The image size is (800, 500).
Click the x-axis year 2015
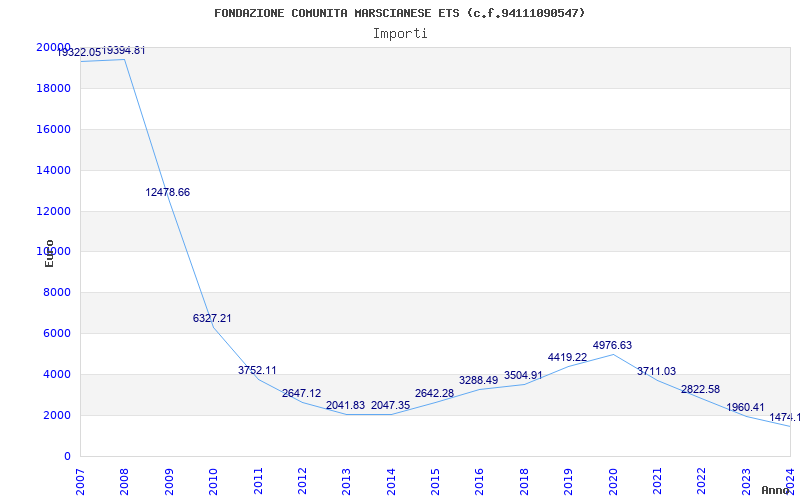[x=435, y=481]
